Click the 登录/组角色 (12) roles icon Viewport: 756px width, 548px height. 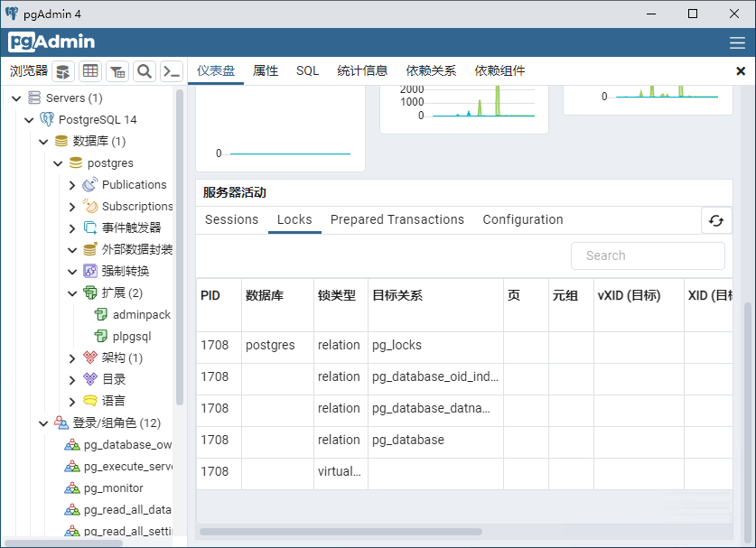[x=61, y=423]
